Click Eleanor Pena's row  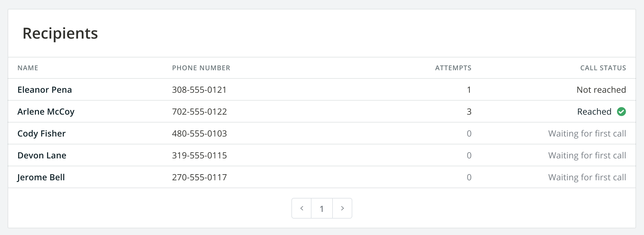[x=44, y=90]
